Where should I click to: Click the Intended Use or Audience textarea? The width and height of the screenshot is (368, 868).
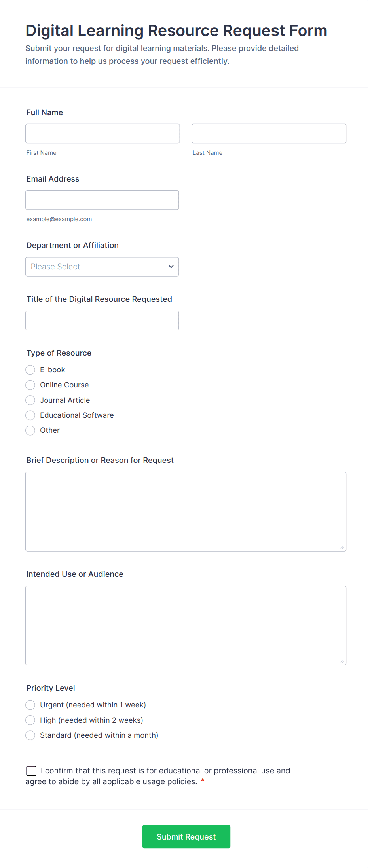pyautogui.click(x=186, y=625)
